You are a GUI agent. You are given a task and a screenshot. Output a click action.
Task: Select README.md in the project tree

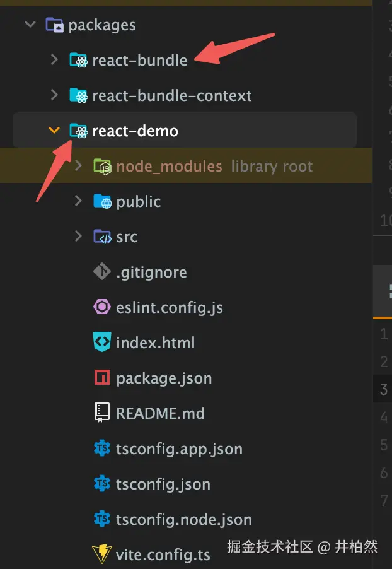click(x=160, y=414)
